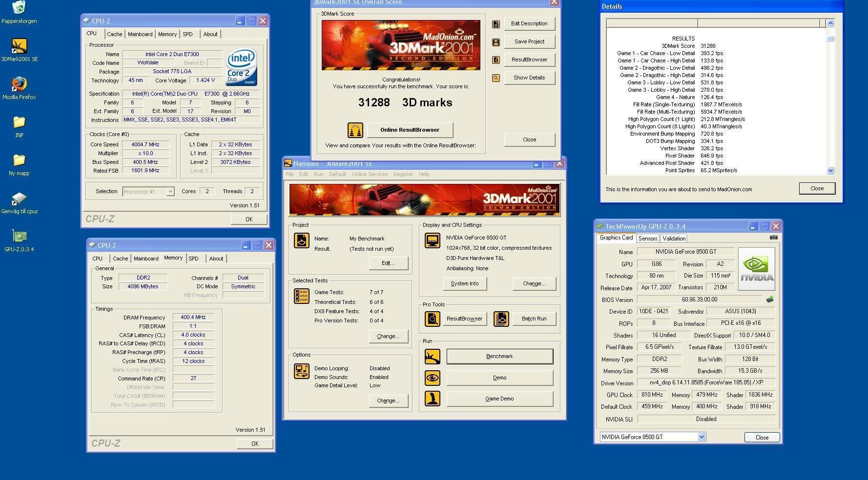868x480 pixels.
Task: Click the GPU-Z camera screenshot icon
Action: pyautogui.click(x=774, y=238)
